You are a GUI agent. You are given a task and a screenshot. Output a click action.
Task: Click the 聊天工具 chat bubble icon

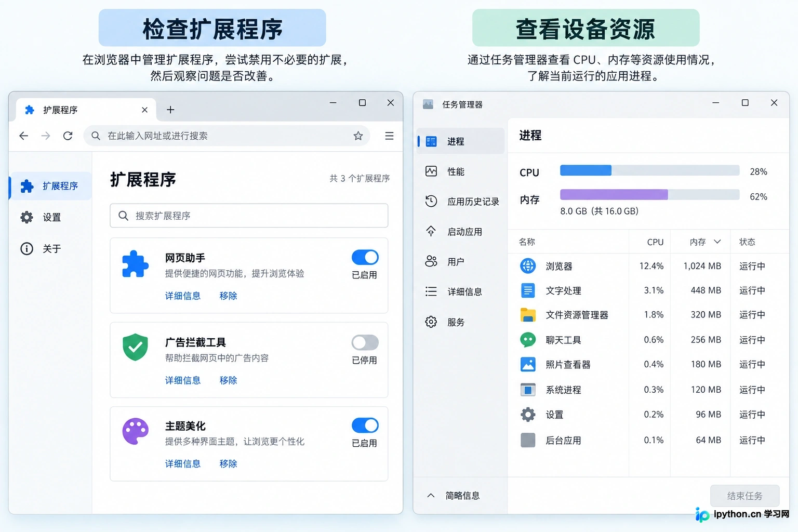pyautogui.click(x=528, y=340)
